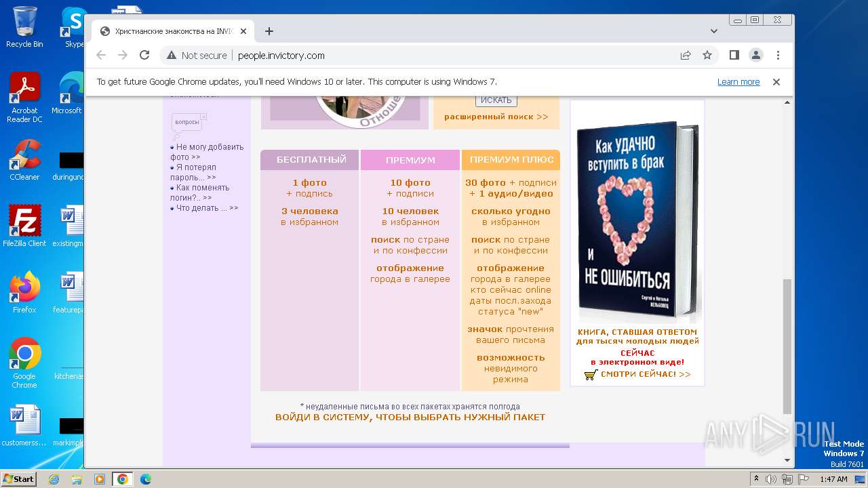
Task: Click the scrollbar down arrow
Action: point(787,460)
